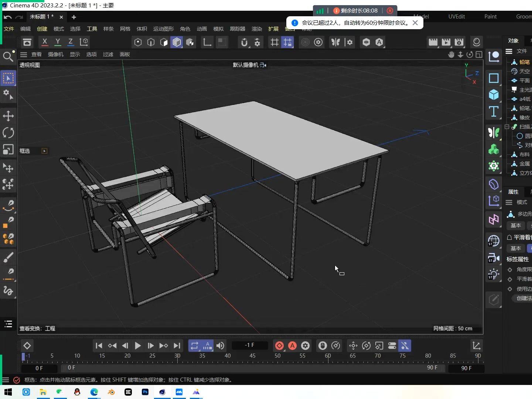This screenshot has width=532, height=399.
Task: Switch to the UVEdit layout tab
Action: (x=457, y=16)
